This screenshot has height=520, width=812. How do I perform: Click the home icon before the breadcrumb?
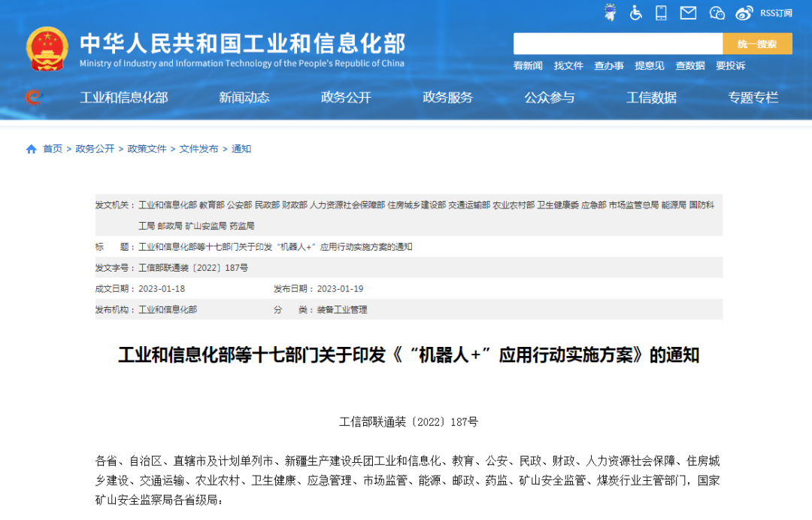pyautogui.click(x=30, y=149)
